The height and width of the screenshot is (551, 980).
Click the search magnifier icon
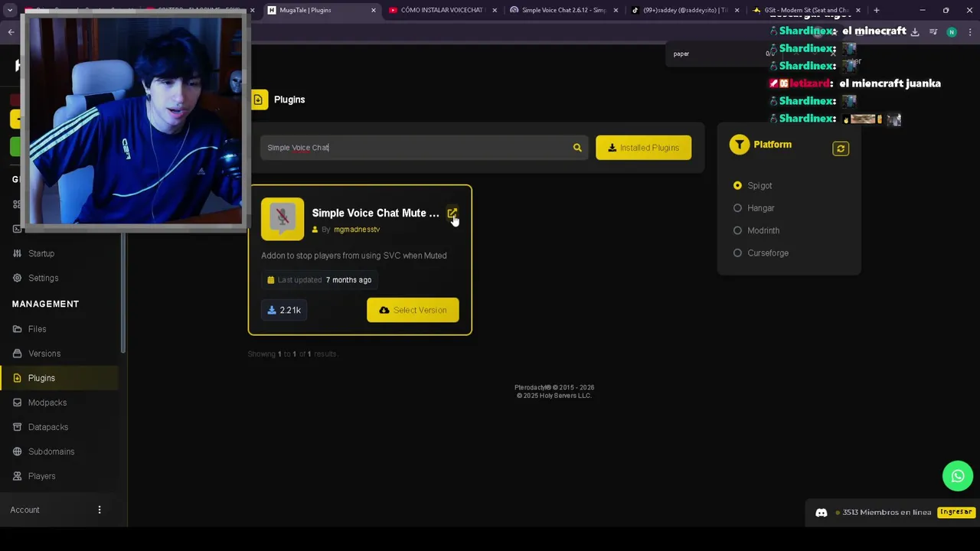pyautogui.click(x=577, y=148)
